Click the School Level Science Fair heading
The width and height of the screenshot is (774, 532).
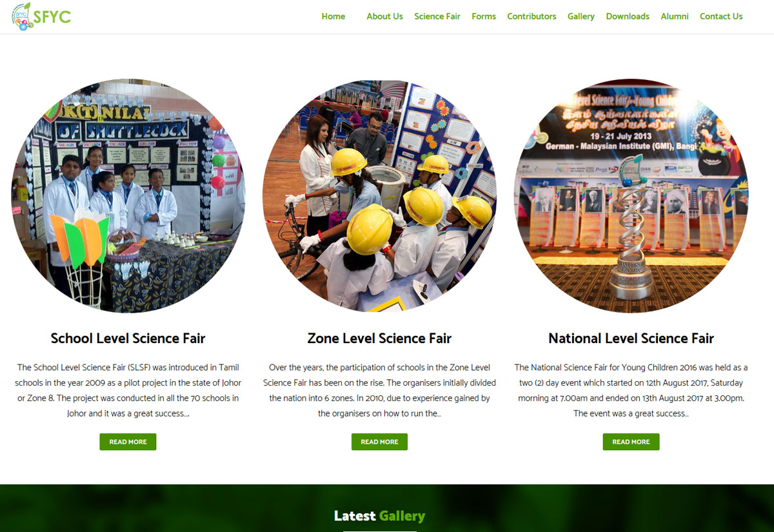coord(128,339)
